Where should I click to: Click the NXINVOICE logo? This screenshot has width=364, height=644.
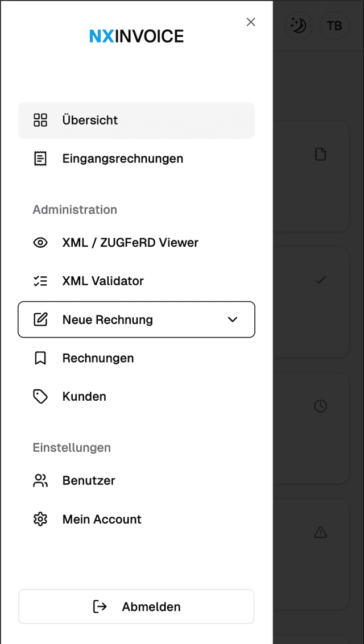136,36
